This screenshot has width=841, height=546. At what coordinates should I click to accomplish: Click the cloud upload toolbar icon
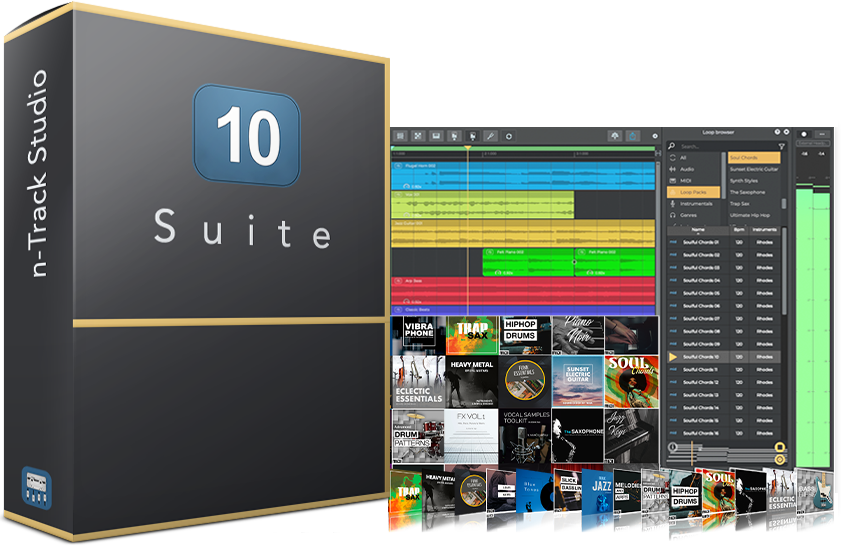point(615,136)
